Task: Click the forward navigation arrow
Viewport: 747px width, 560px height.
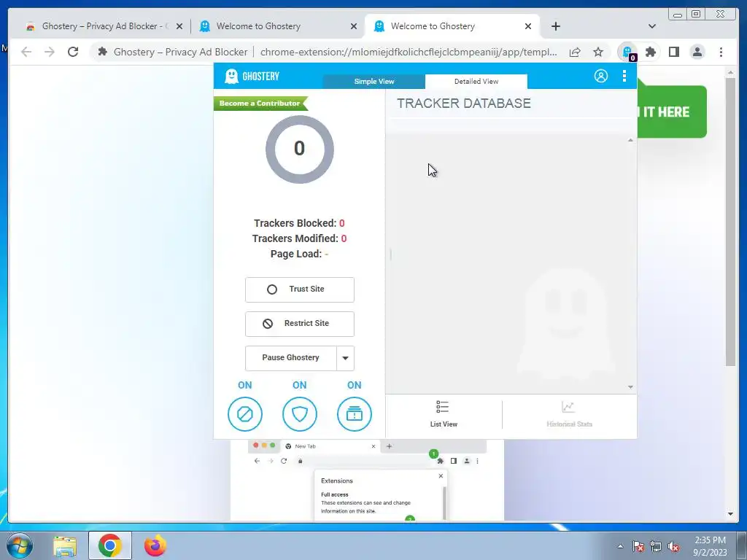Action: [x=50, y=52]
